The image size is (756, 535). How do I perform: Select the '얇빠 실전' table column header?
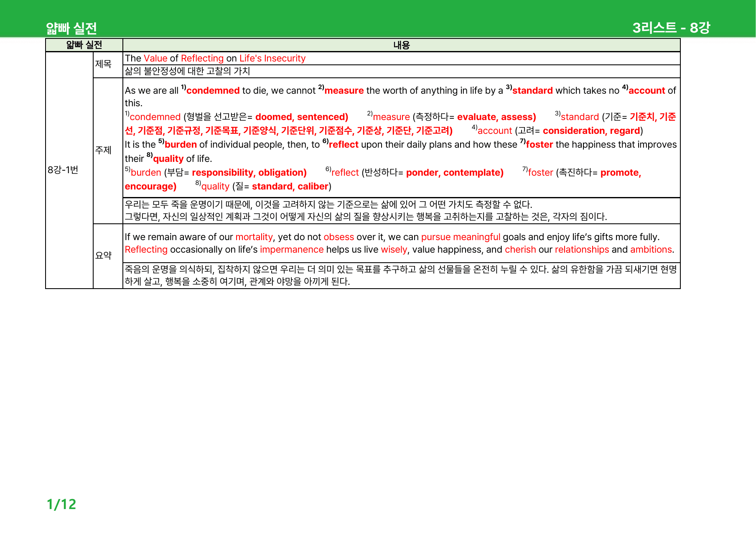point(84,45)
